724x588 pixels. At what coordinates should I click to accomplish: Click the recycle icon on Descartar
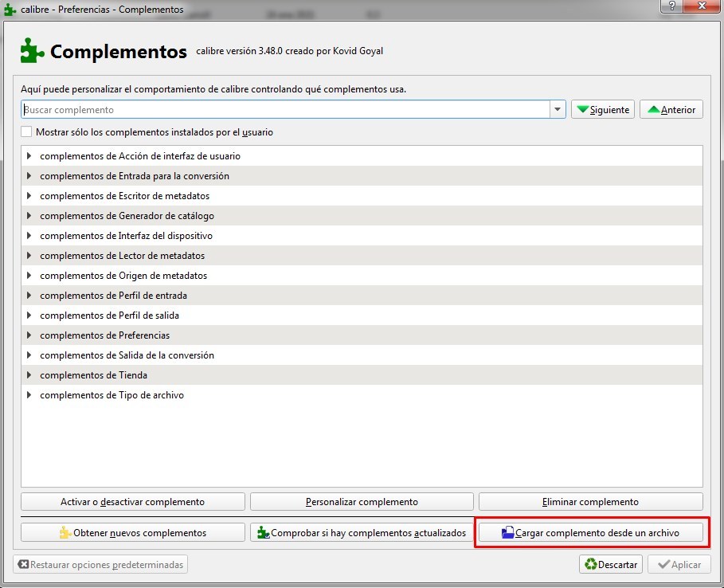click(x=590, y=565)
